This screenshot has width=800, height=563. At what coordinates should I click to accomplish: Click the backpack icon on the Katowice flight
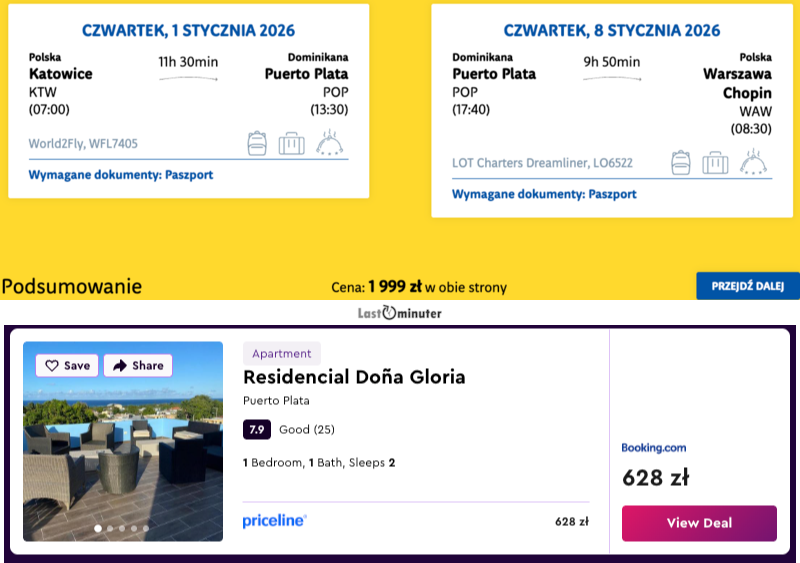point(257,143)
